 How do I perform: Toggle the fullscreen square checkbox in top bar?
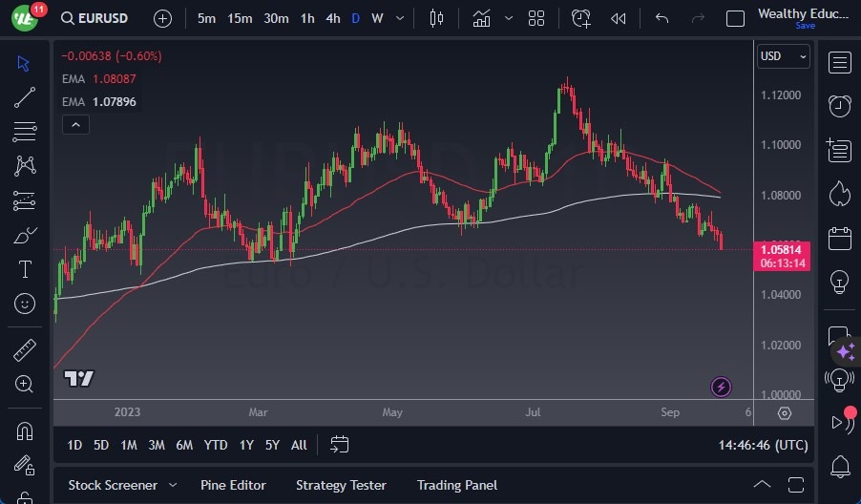(x=735, y=18)
